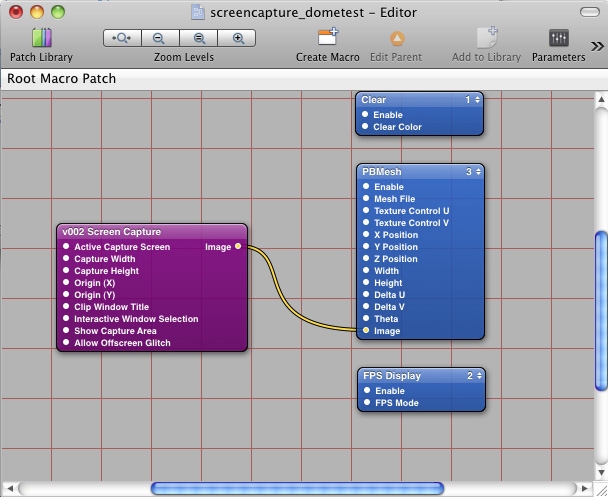Image resolution: width=608 pixels, height=497 pixels.
Task: Select the FPS Display patch title
Action: (392, 376)
